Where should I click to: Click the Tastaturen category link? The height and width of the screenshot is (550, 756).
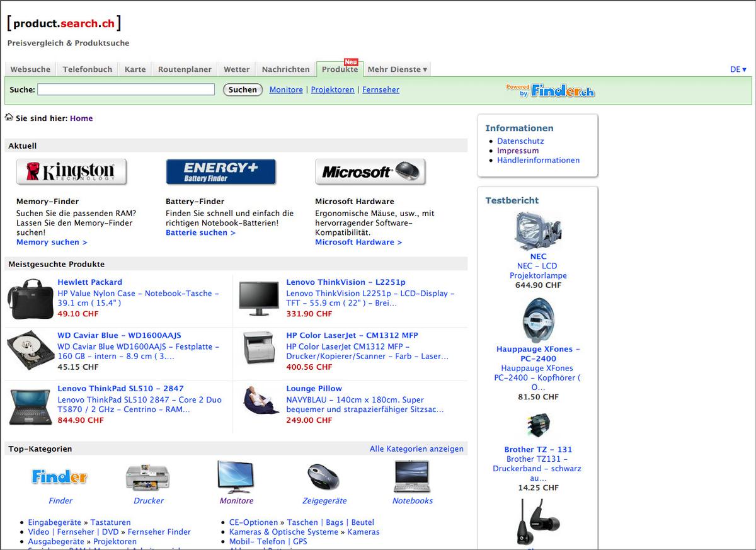coord(110,522)
